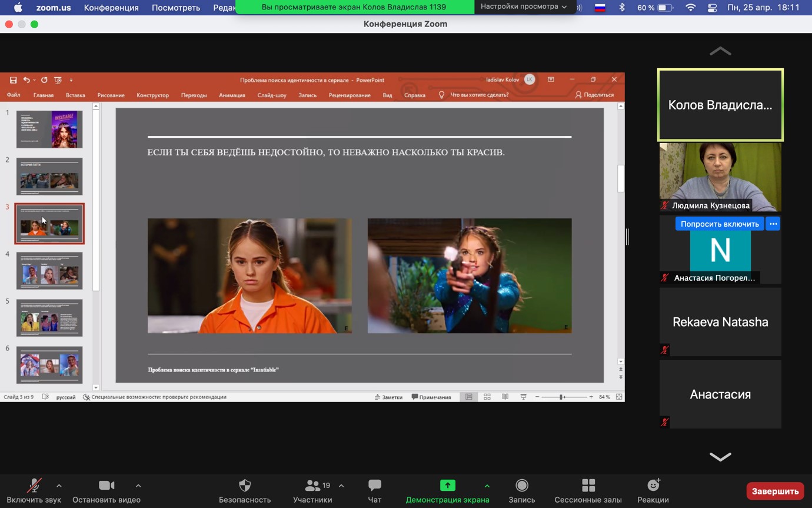The width and height of the screenshot is (812, 508).
Task: Open the Рецензирование ribbon tab
Action: pyautogui.click(x=350, y=95)
